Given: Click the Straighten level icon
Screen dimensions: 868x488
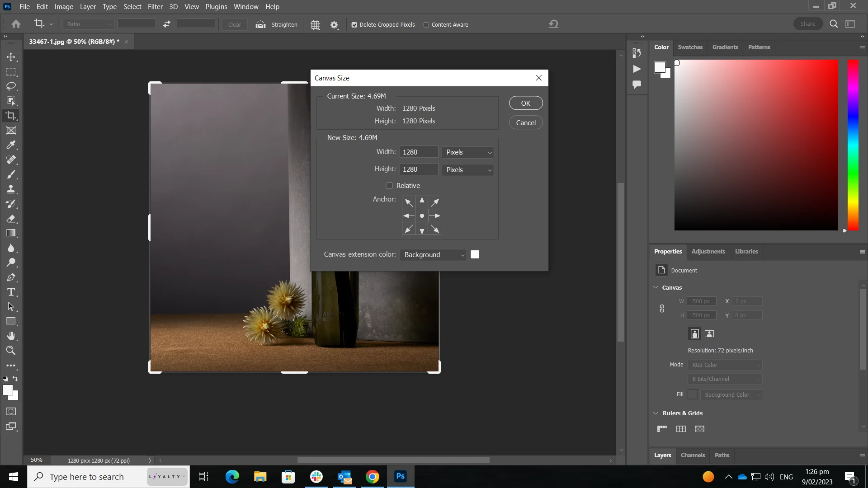Looking at the screenshot, I should pos(260,24).
